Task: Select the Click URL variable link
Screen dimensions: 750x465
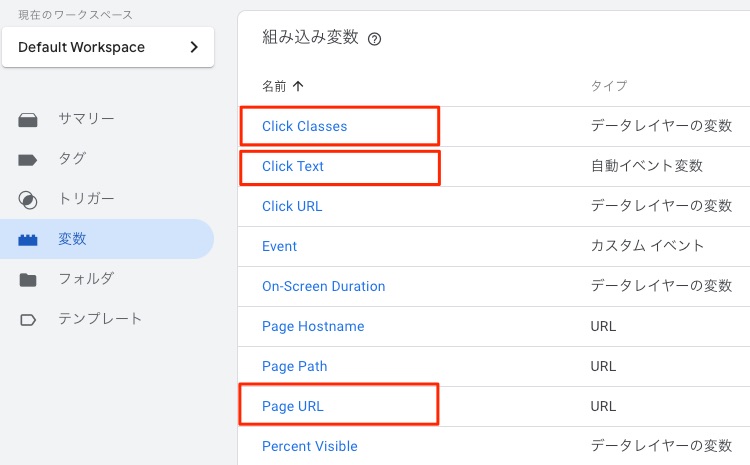Action: 292,206
